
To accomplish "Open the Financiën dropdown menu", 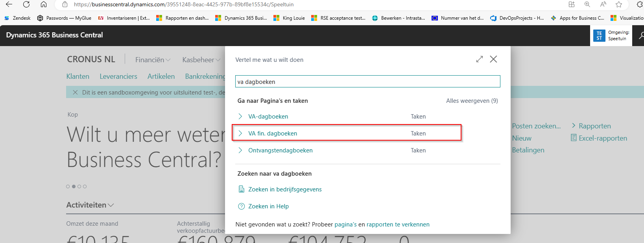I will pyautogui.click(x=153, y=60).
